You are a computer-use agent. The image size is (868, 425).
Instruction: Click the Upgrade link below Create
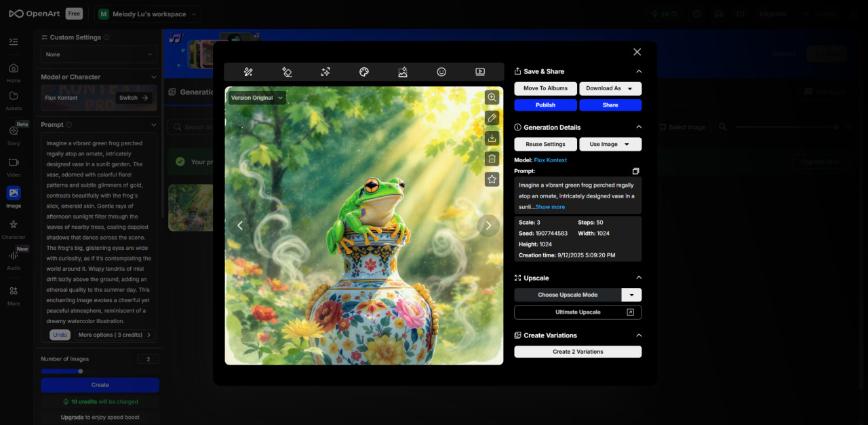coord(72,418)
